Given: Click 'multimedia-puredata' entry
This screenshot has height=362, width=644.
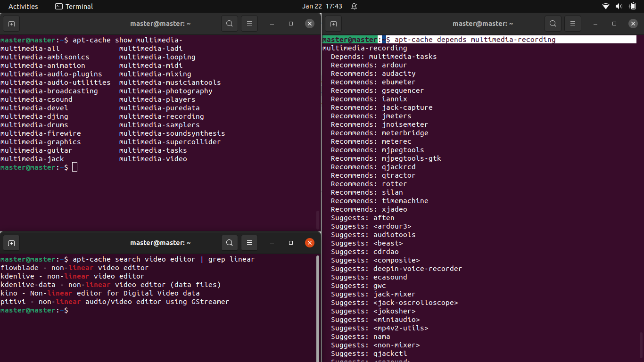Looking at the screenshot, I should coord(159,108).
